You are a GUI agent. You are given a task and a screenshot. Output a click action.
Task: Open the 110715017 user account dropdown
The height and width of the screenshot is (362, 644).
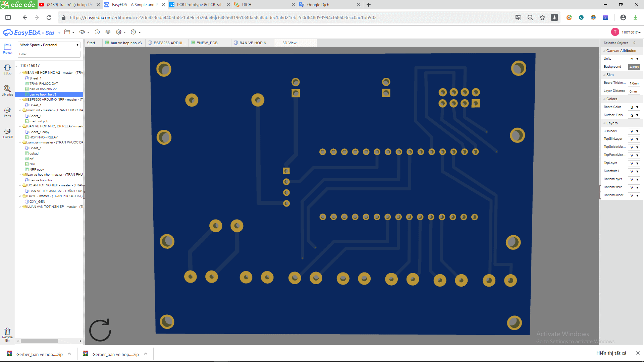click(631, 33)
